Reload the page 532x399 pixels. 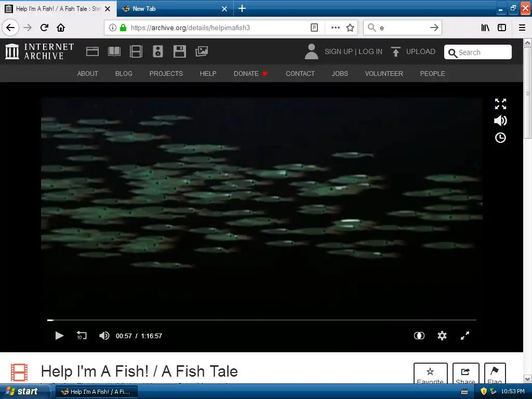coord(44,28)
